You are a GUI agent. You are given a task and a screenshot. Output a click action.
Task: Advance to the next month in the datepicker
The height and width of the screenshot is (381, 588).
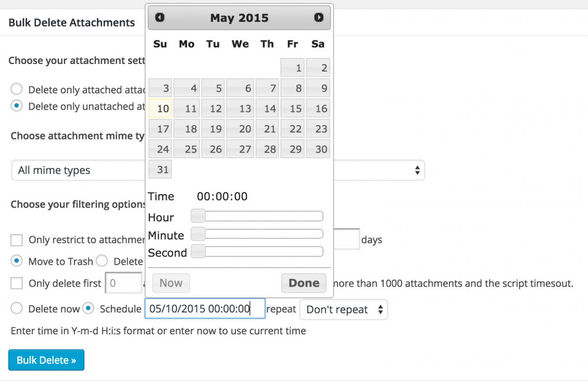coord(319,17)
